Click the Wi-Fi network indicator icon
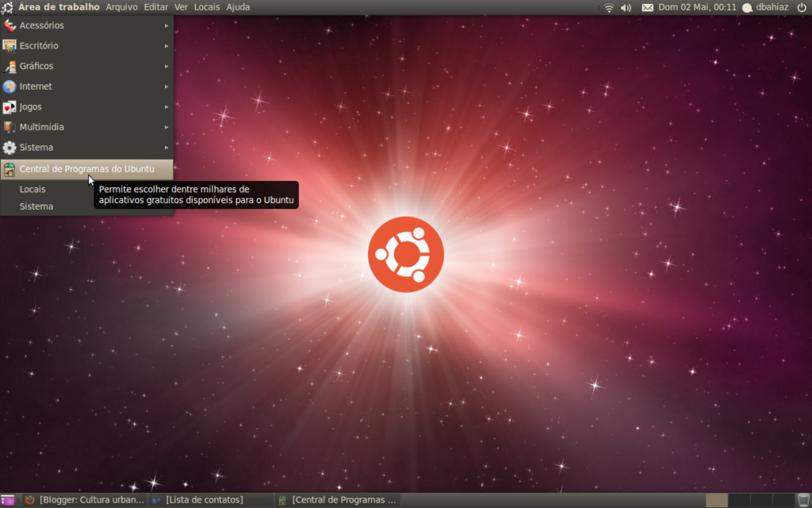 pos(609,7)
